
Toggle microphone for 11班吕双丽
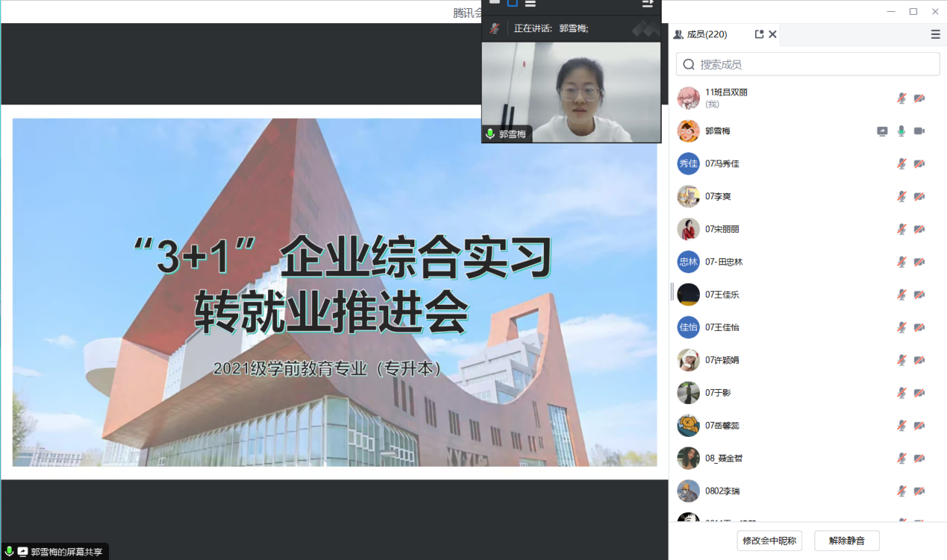click(x=901, y=99)
